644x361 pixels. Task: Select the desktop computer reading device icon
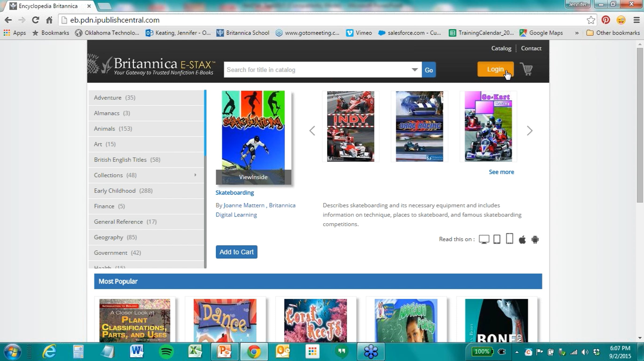(484, 239)
